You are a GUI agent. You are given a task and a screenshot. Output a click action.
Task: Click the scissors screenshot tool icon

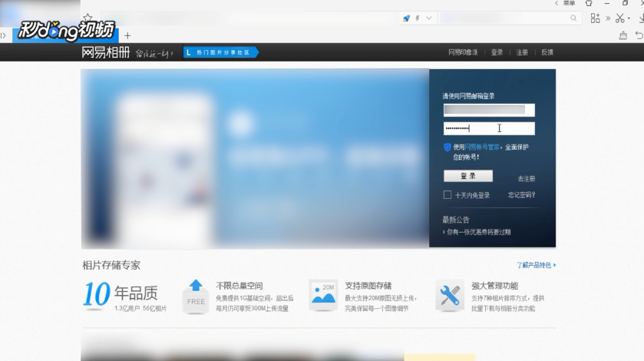619,18
